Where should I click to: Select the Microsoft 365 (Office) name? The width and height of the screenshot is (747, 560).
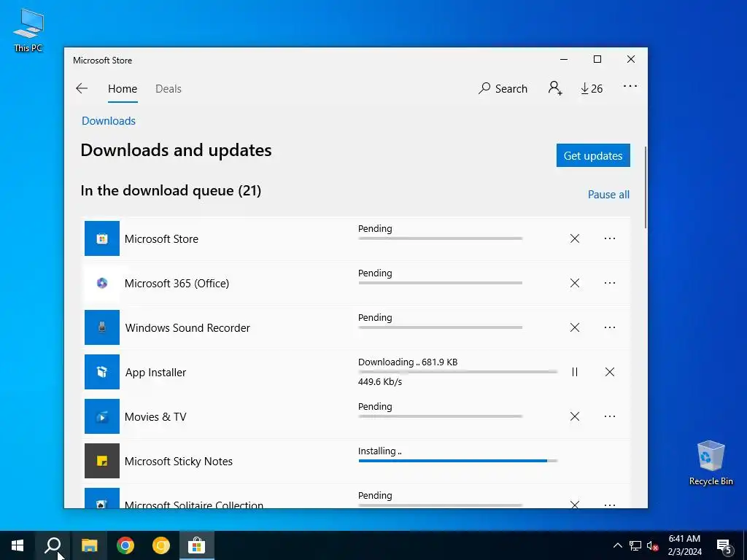tap(177, 284)
